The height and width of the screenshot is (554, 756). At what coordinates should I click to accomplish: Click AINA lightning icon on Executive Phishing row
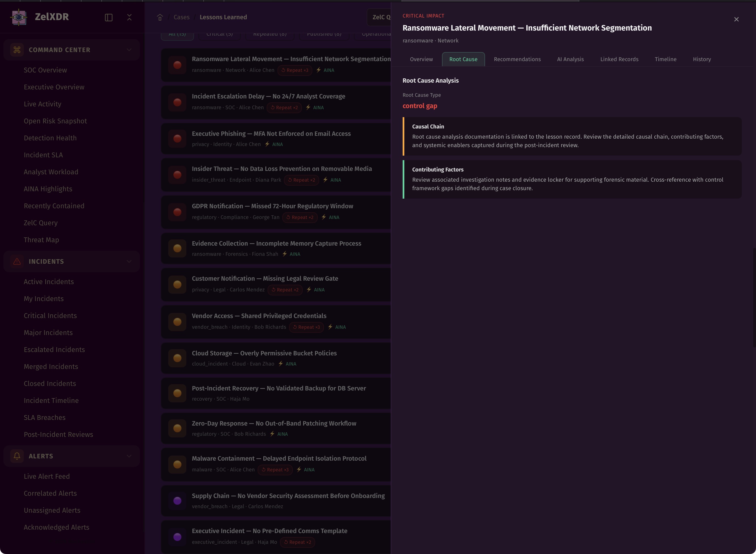[267, 144]
